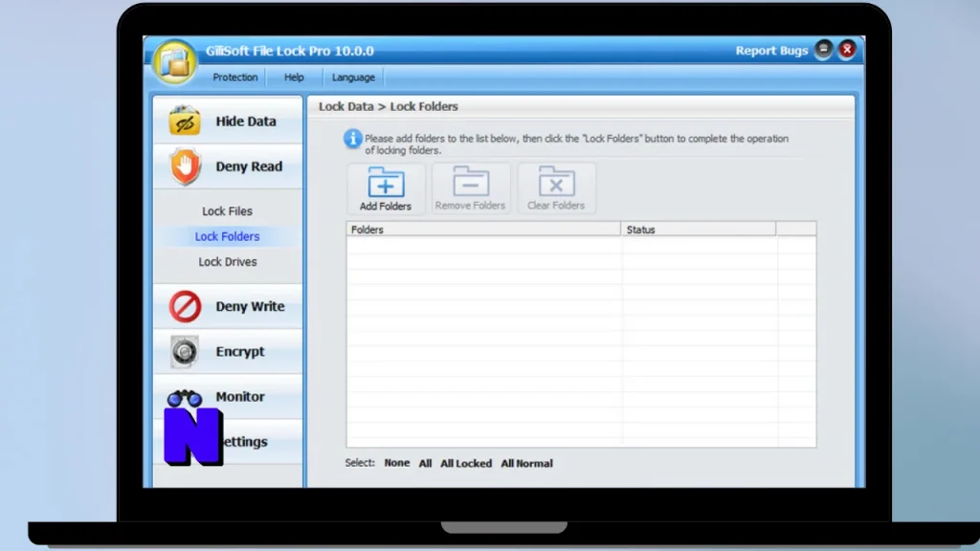Open the Help menu
The height and width of the screenshot is (551, 980).
tap(294, 77)
